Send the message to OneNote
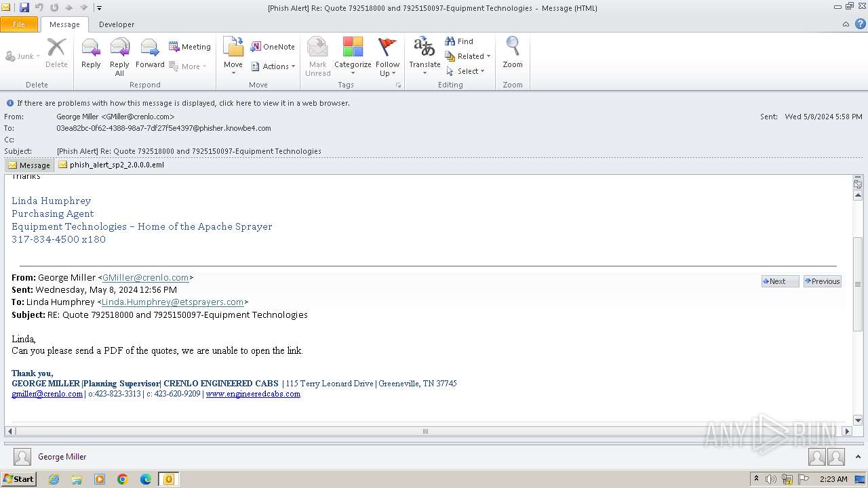 273,47
